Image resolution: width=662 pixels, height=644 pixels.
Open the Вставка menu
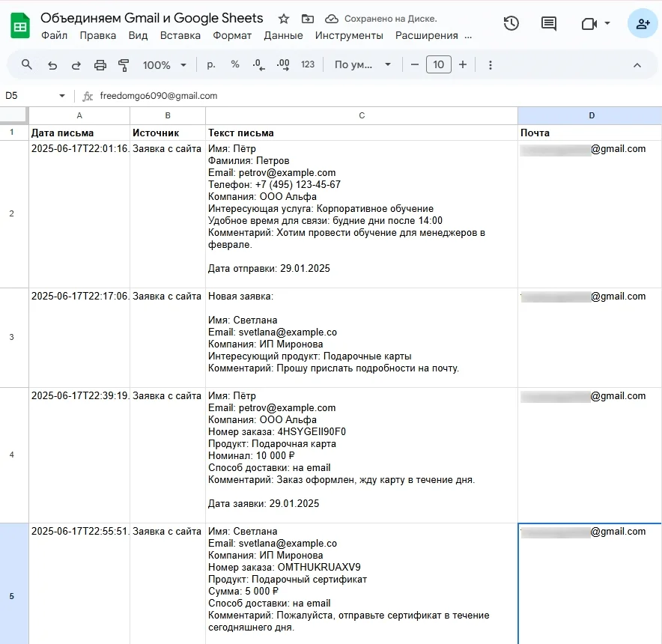click(180, 35)
